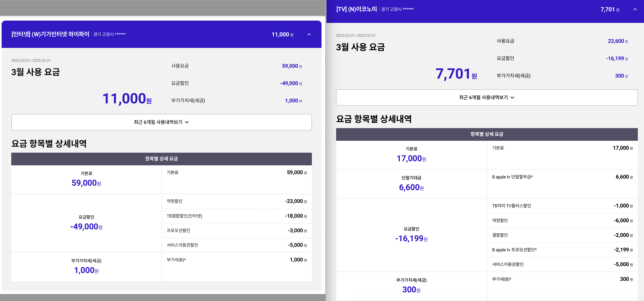Screen dimensions: 644x301
Task: Click the 약정할인 -6,000 원 row in TV table
Action: (x=563, y=220)
